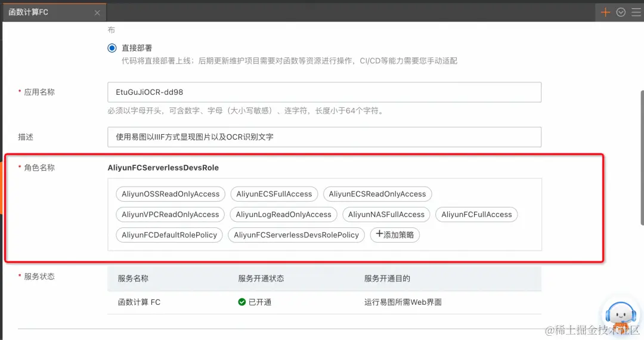Viewport: 644px width, 340px height.
Task: Focus the 描述 input field
Action: [324, 137]
